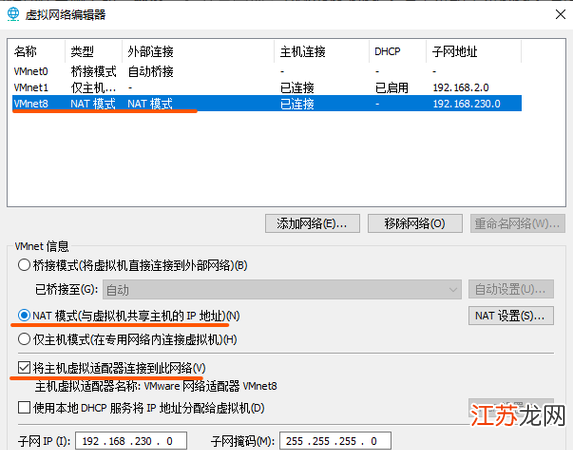Click the 移除网络(O) button

415,223
